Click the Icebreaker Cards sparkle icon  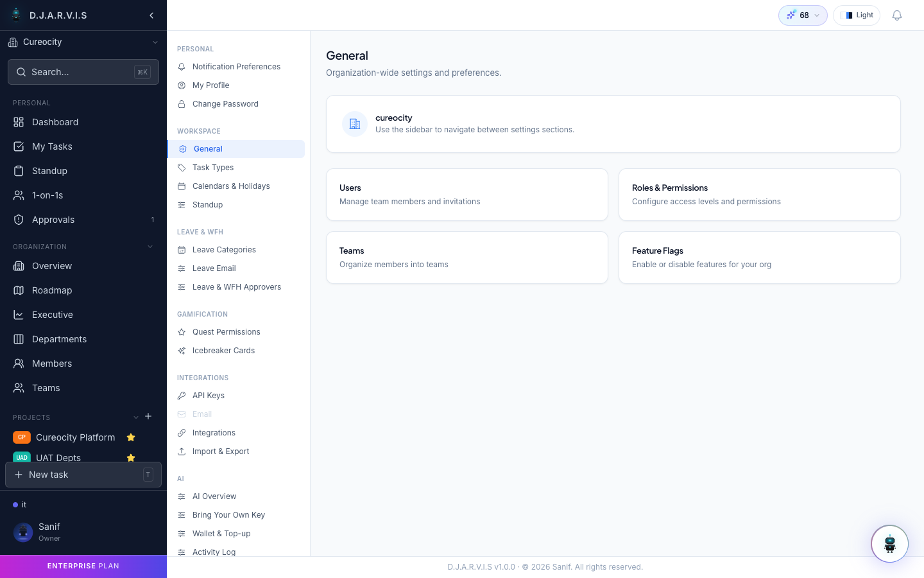(x=182, y=351)
